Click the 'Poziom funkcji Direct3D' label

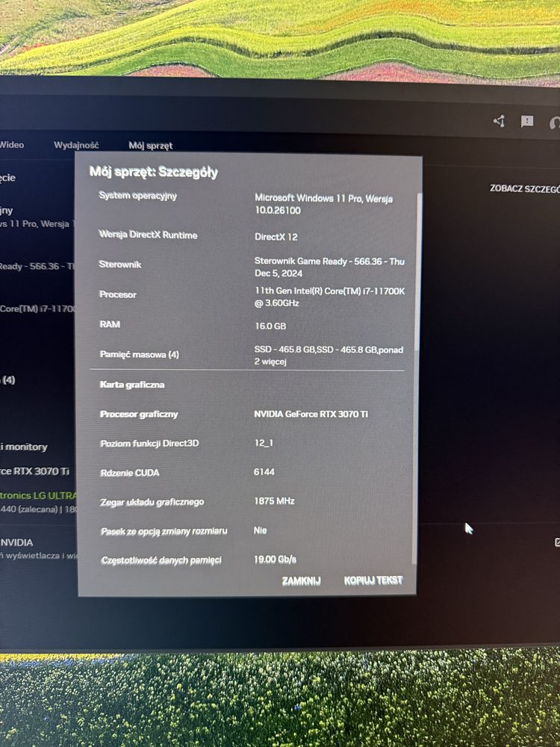(149, 444)
